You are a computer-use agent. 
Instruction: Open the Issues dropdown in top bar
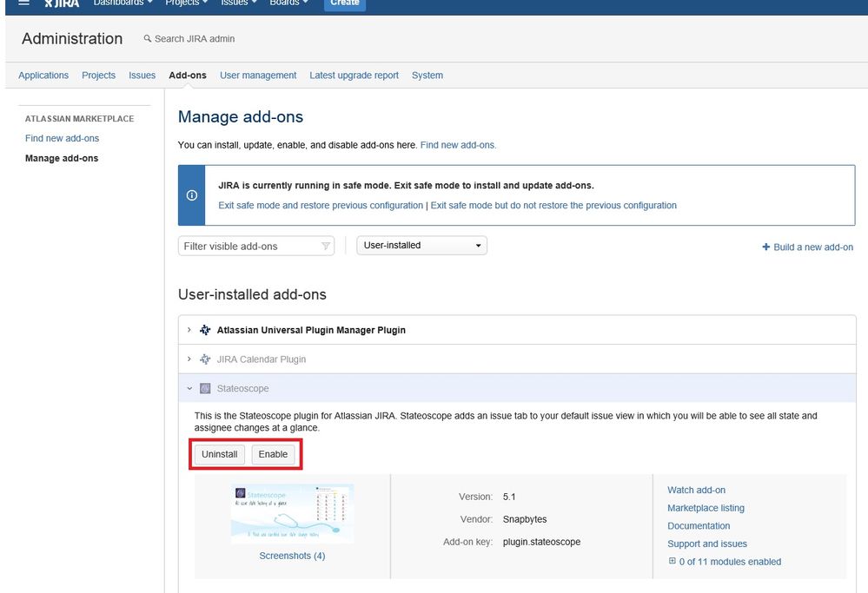239,3
